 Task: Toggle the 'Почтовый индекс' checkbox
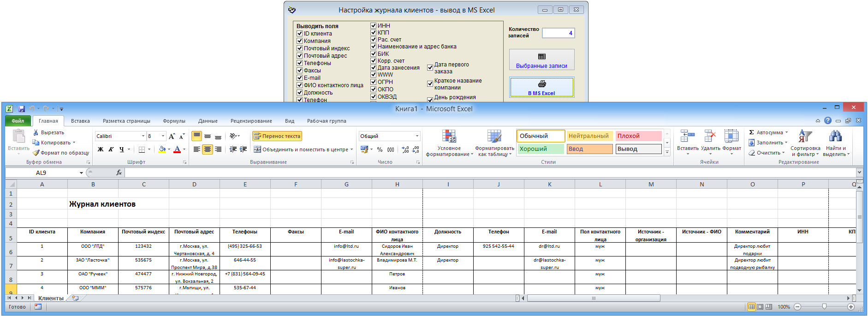(x=300, y=48)
